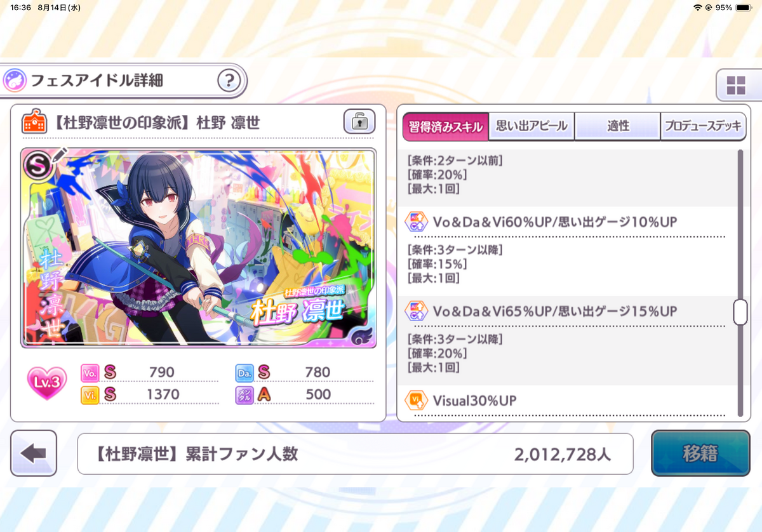This screenshot has width=762, height=532.
Task: Tap the Vi. visual stat icon
Action: [x=90, y=394]
